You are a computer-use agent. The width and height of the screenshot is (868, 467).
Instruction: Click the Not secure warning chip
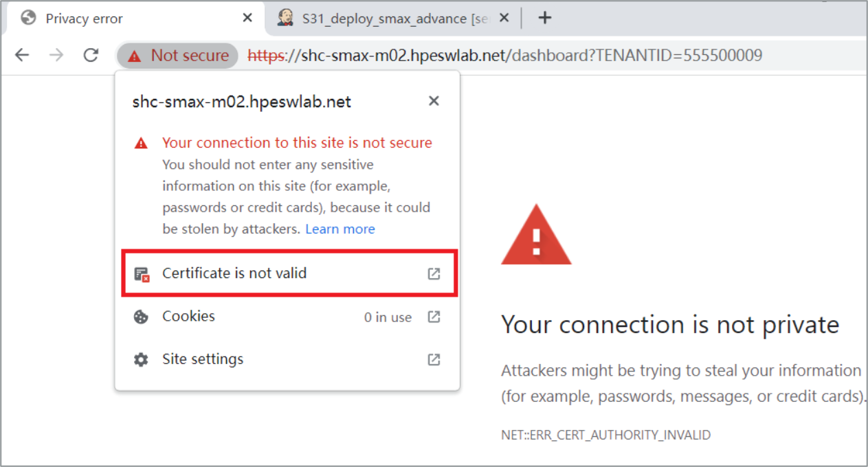pos(178,56)
